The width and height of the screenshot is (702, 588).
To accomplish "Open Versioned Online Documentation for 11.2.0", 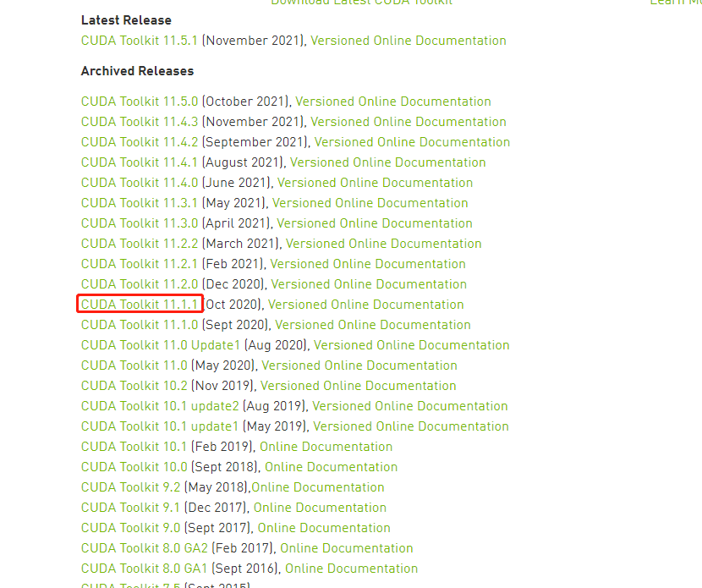I will pos(369,284).
